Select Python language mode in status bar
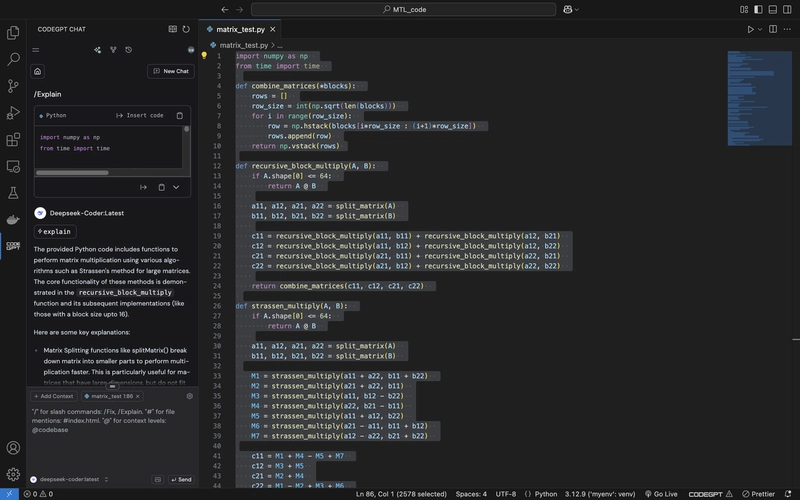The width and height of the screenshot is (800, 500). click(x=546, y=494)
